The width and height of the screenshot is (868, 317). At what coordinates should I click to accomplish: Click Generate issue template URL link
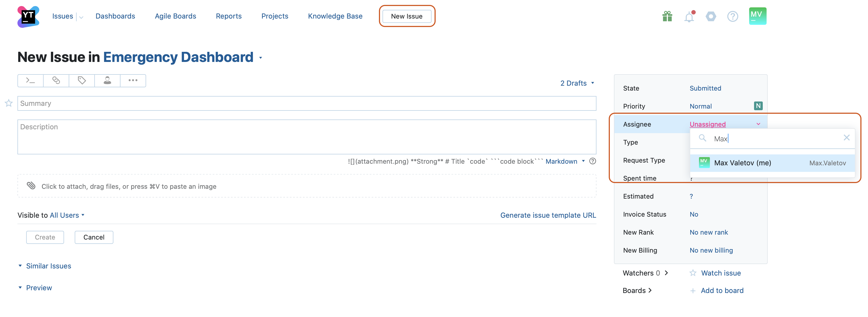point(548,215)
